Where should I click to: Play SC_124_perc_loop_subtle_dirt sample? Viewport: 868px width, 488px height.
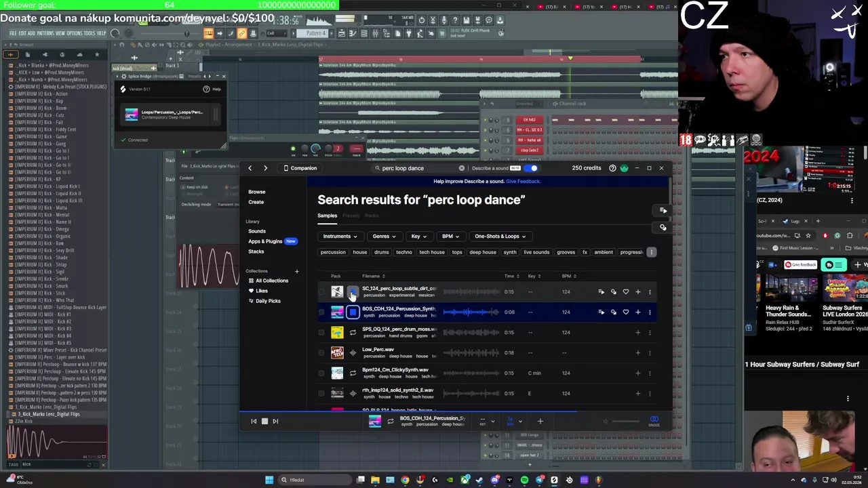[353, 292]
